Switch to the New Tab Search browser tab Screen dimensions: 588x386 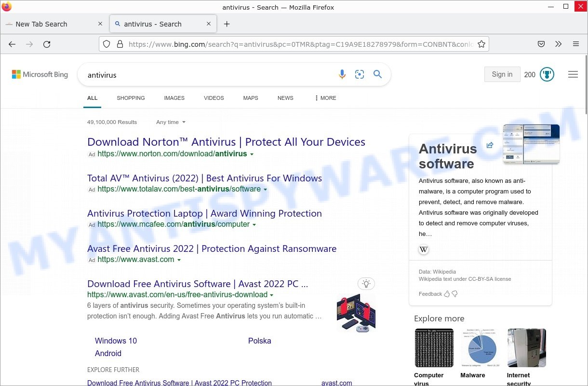point(54,24)
